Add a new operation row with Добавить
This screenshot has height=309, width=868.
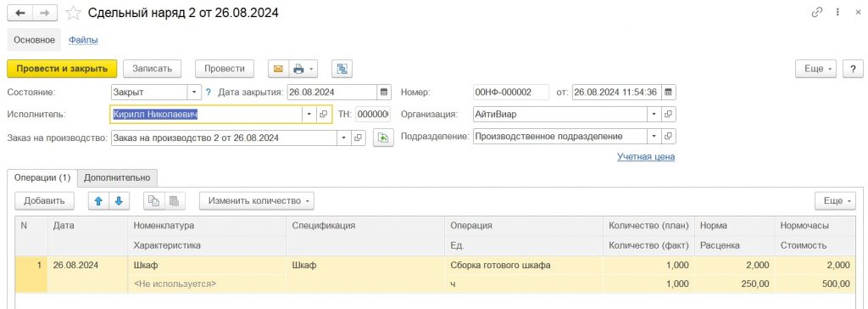[44, 201]
